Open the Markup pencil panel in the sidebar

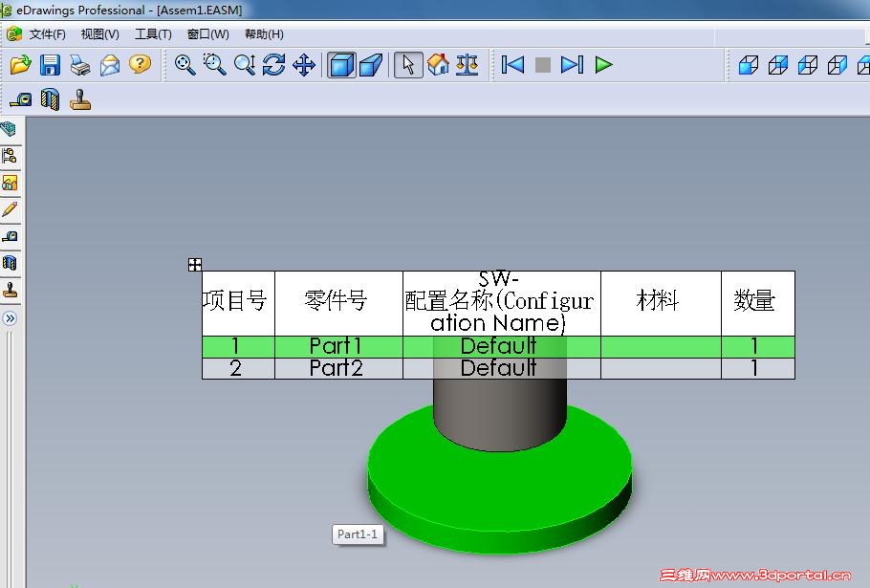10,209
